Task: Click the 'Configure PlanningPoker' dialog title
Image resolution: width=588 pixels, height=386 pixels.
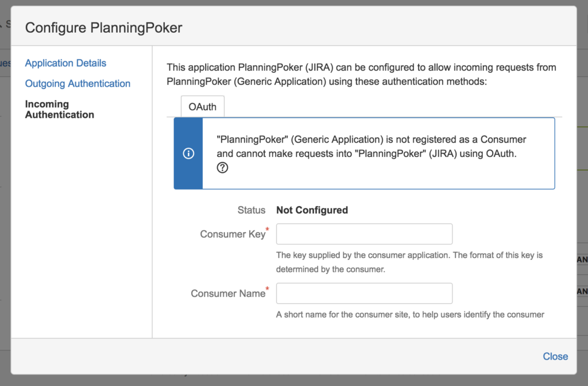Action: [103, 28]
